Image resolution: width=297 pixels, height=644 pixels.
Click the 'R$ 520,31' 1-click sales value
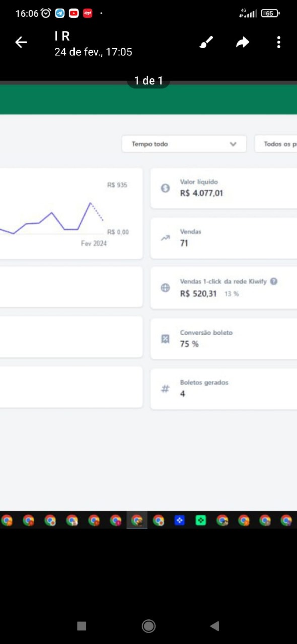[x=198, y=293]
